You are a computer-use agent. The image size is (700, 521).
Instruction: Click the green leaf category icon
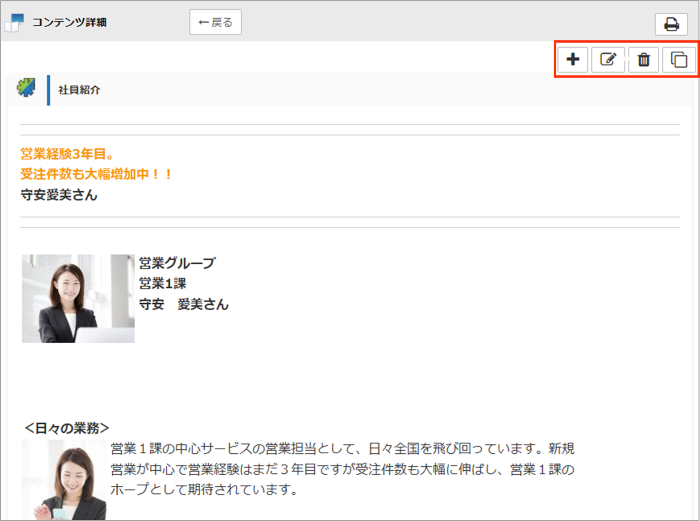pos(26,88)
